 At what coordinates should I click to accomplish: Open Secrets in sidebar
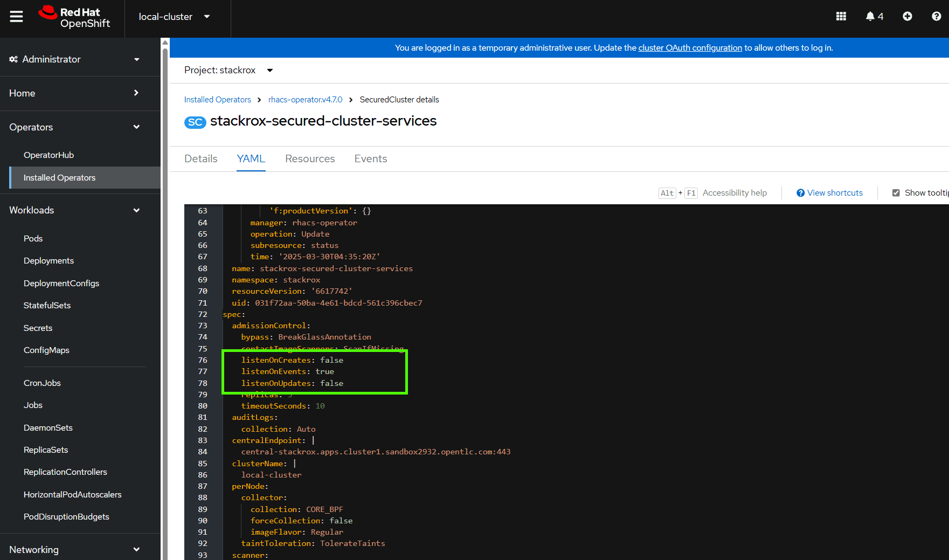pyautogui.click(x=38, y=328)
